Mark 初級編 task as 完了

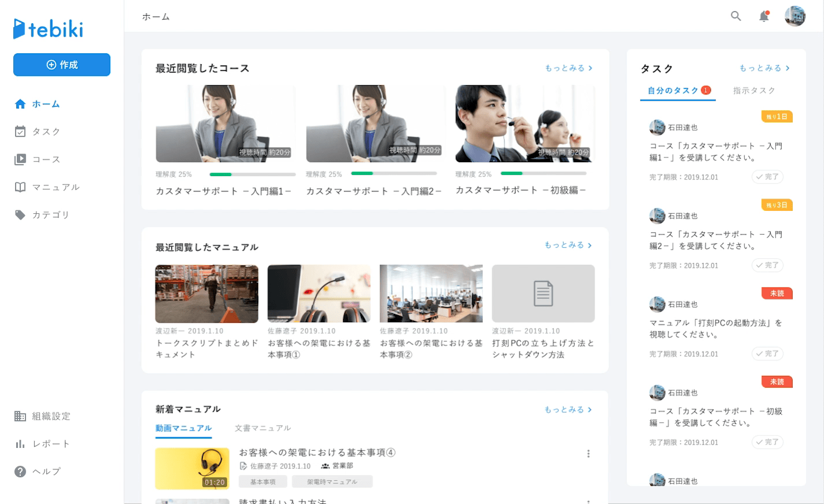click(x=768, y=442)
